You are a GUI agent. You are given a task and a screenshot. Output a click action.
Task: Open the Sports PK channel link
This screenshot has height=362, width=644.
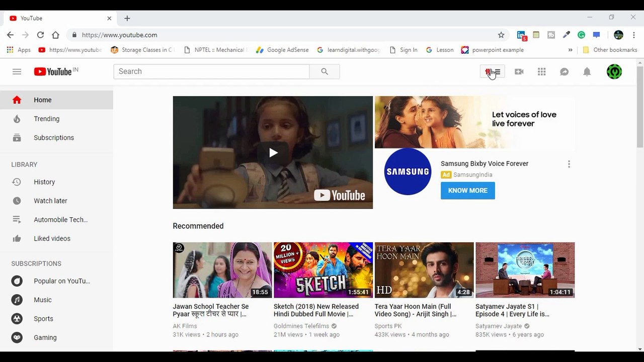(388, 326)
